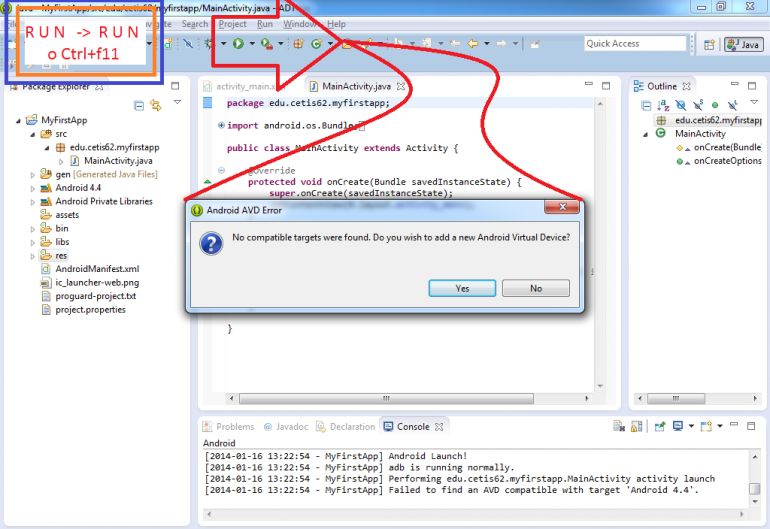Viewport: 770px width, 529px height.
Task: Open the External Tools dropdown arrow
Action: (280, 44)
